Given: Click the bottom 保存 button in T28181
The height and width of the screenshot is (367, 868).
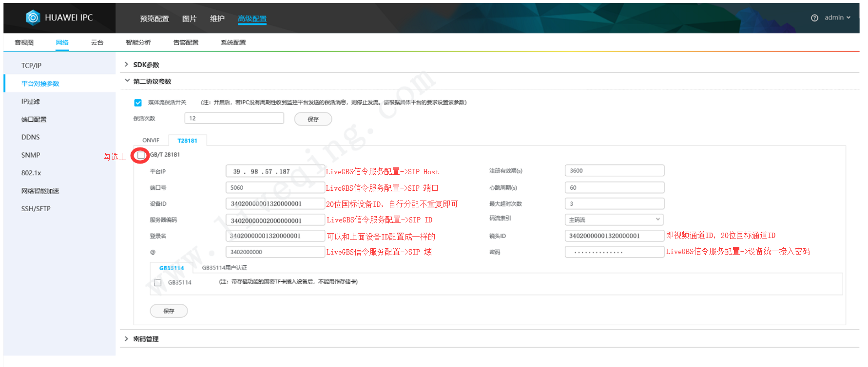Looking at the screenshot, I should (x=169, y=311).
